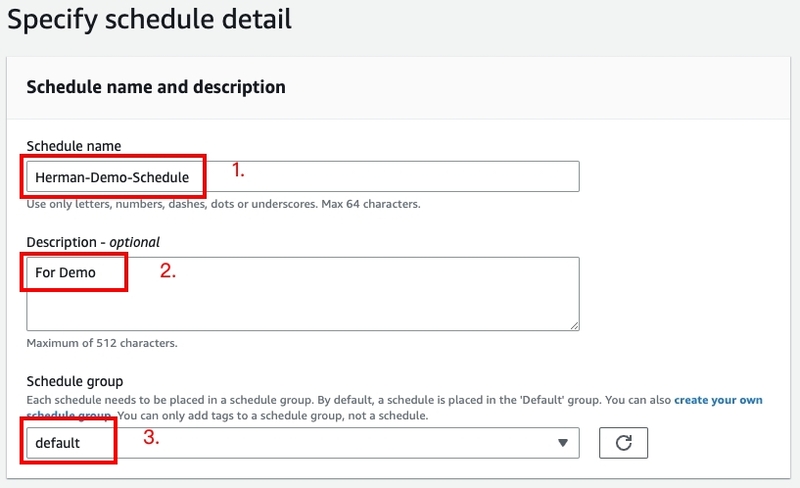Click the Maximum of 512 characters hint
Screen dimensions: 800x488
[102, 343]
